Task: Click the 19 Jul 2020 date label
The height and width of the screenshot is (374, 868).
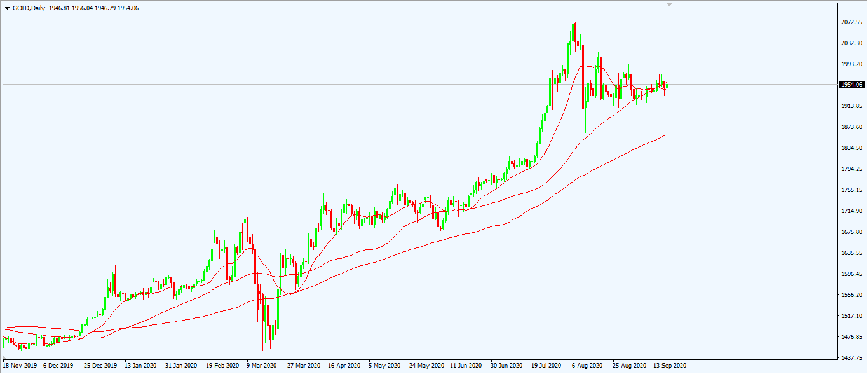Action: [546, 366]
